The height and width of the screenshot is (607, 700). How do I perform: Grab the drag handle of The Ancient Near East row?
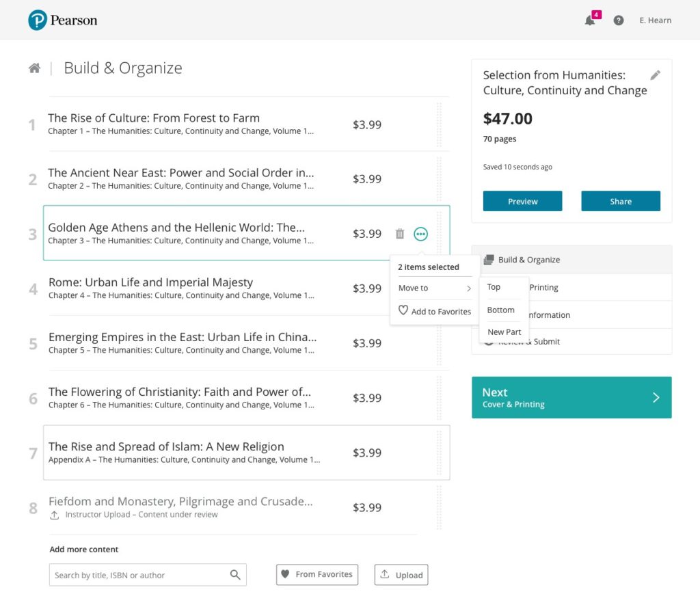click(x=439, y=179)
